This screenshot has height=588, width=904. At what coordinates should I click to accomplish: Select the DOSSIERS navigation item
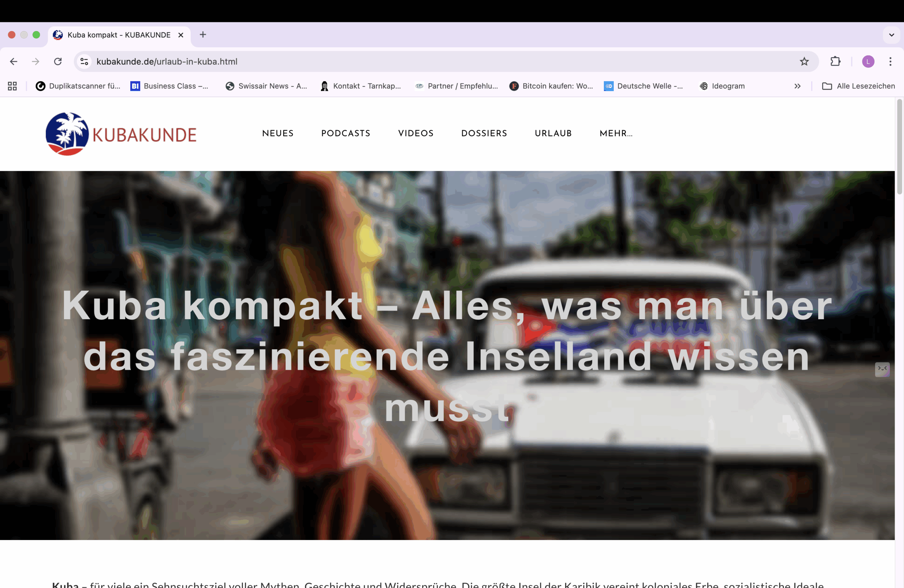coord(484,133)
